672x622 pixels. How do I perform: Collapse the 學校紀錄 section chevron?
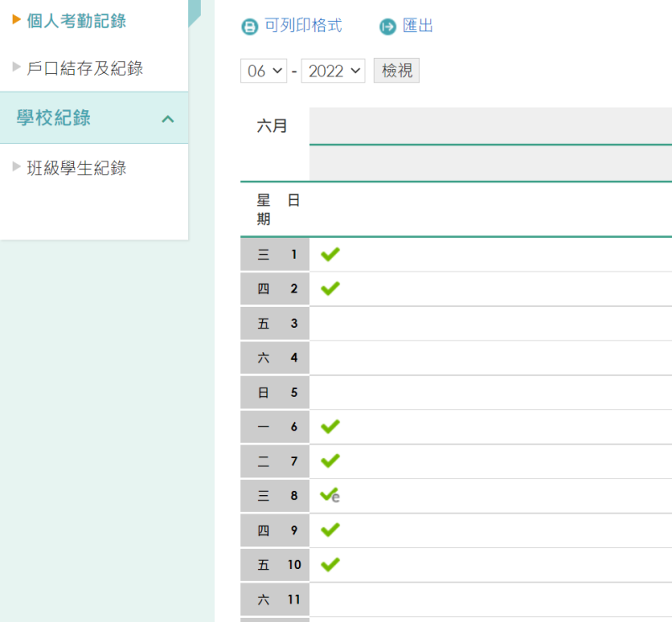(168, 119)
